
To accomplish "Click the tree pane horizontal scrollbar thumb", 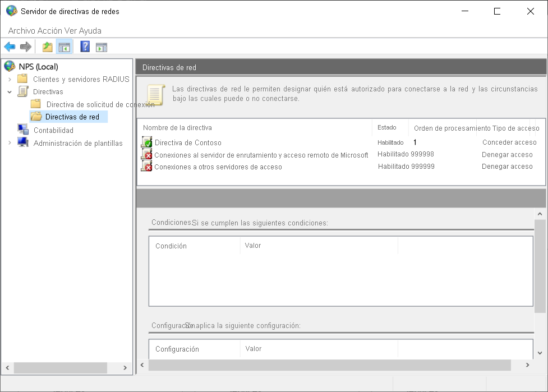I will click(x=60, y=367).
